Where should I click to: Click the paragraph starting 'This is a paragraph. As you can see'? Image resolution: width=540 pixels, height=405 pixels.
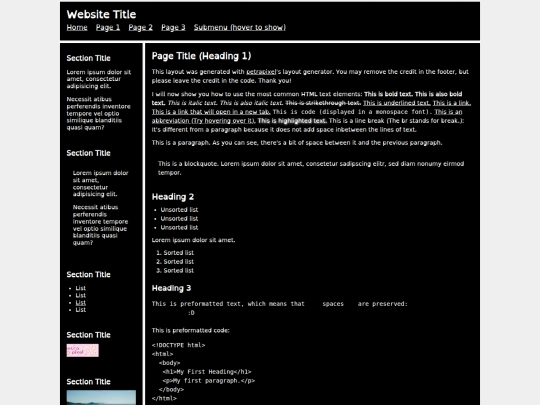pyautogui.click(x=297, y=143)
